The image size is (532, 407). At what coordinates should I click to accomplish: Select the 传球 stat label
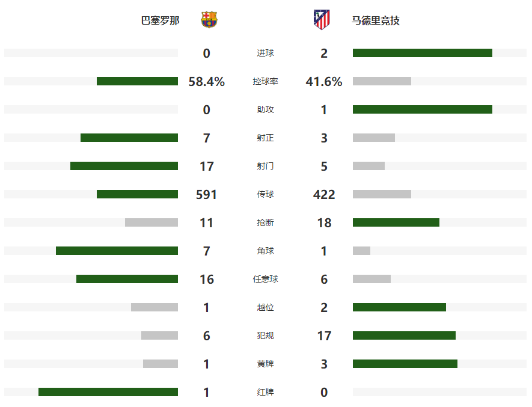pyautogui.click(x=265, y=194)
